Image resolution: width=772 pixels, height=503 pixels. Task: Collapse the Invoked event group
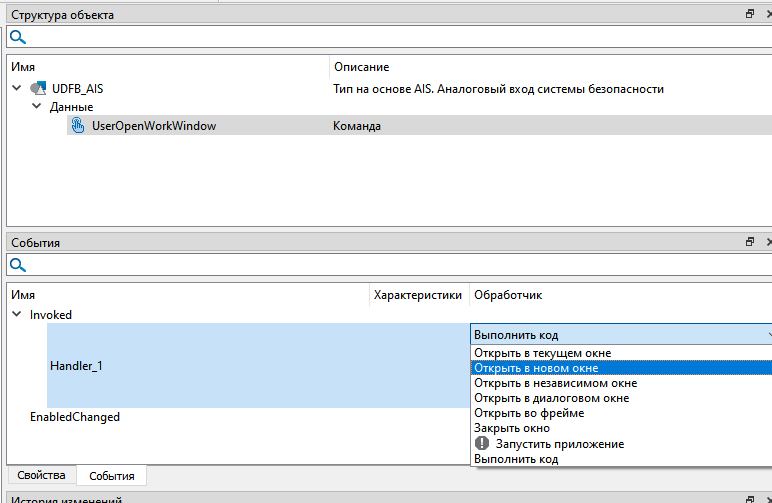pyautogui.click(x=16, y=315)
